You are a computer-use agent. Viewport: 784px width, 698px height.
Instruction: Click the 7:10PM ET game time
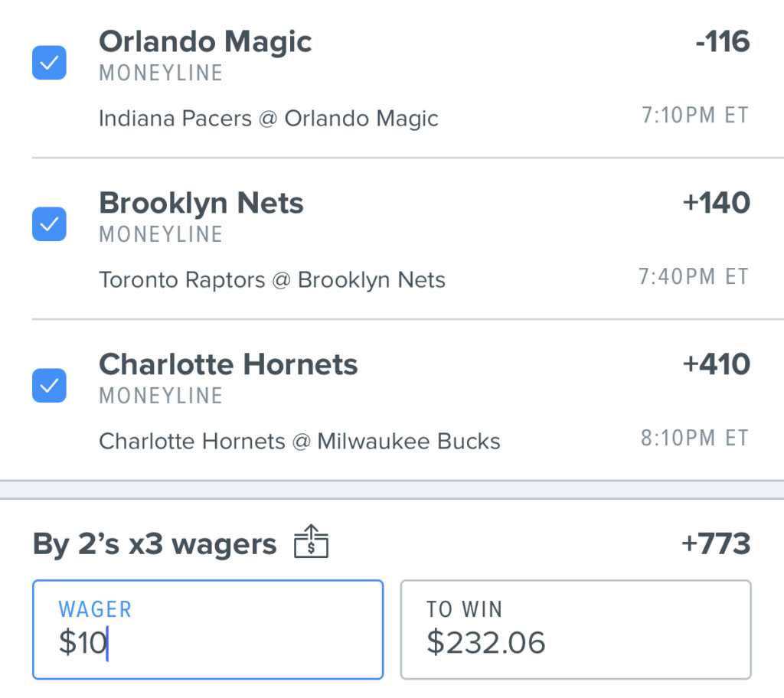(695, 116)
